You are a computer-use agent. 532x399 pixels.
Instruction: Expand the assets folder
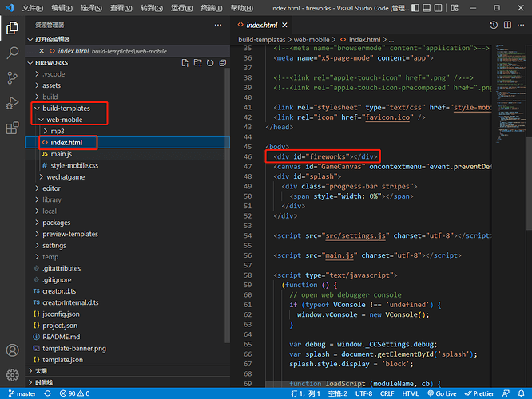(x=51, y=85)
